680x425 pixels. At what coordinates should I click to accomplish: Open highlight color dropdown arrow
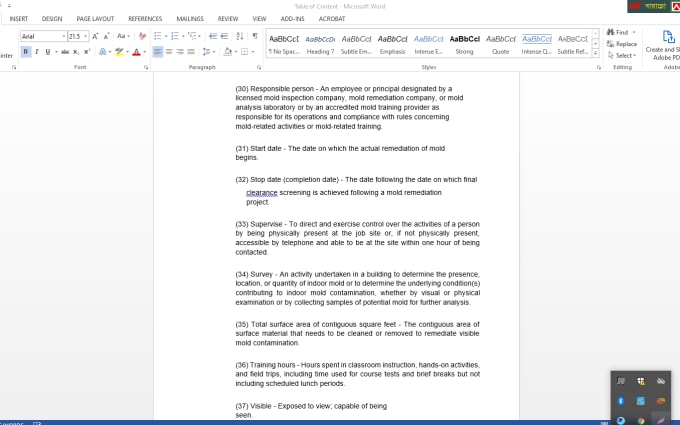[x=128, y=52]
